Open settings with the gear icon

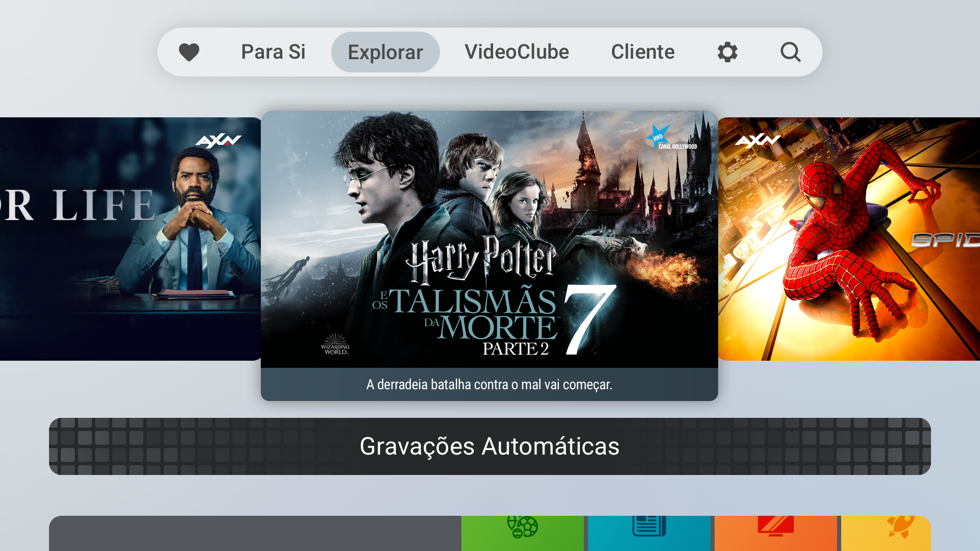coord(727,52)
